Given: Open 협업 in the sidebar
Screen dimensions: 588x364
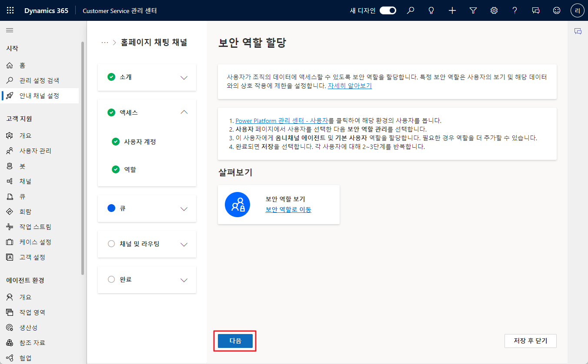Looking at the screenshot, I should click(x=40, y=358).
